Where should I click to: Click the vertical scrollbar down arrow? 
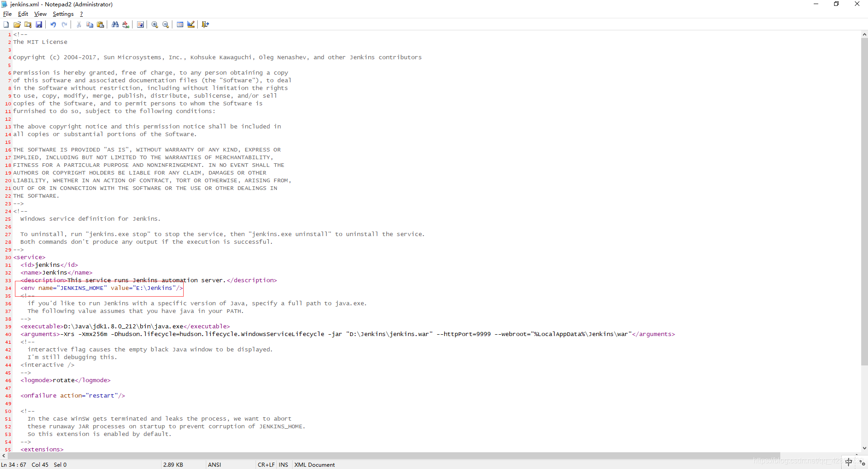pyautogui.click(x=864, y=448)
